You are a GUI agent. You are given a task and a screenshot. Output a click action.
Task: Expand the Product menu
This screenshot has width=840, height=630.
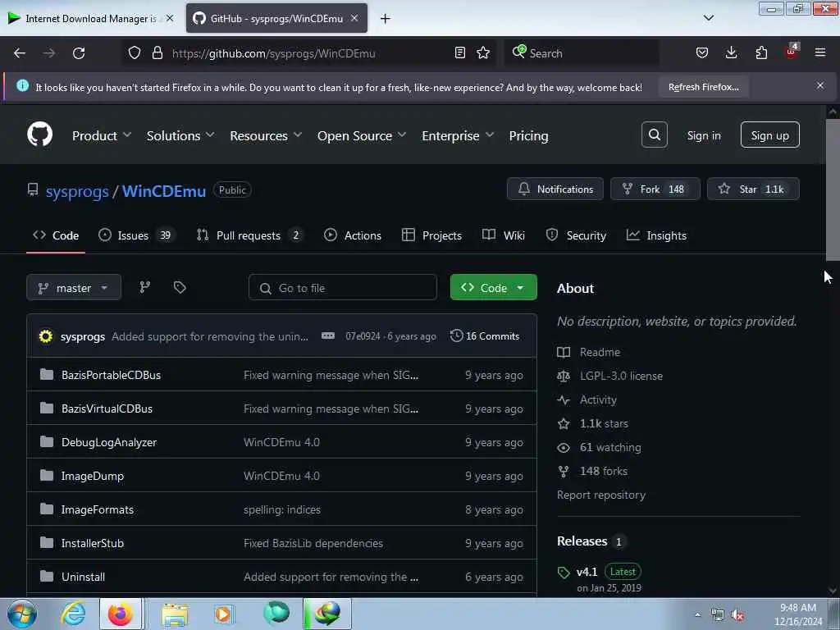101,135
